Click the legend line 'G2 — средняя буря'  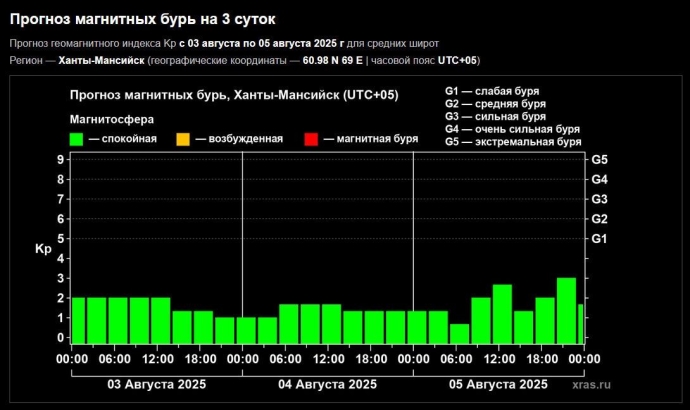[495, 104]
